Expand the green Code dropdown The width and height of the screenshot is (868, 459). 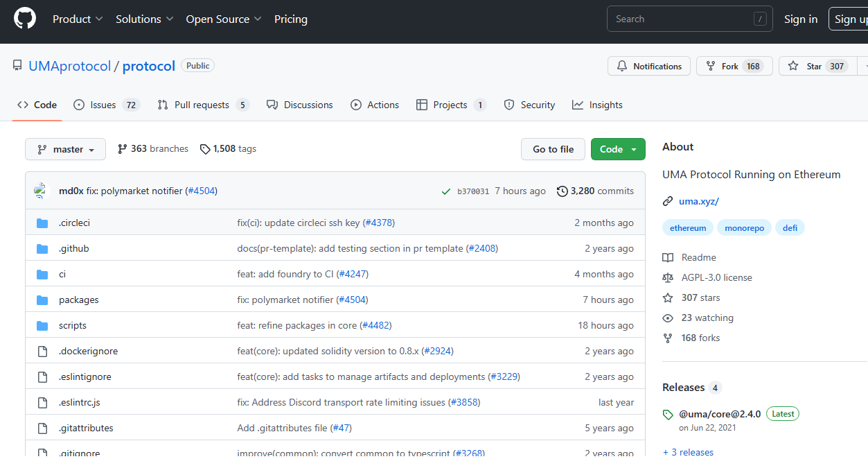pos(618,149)
